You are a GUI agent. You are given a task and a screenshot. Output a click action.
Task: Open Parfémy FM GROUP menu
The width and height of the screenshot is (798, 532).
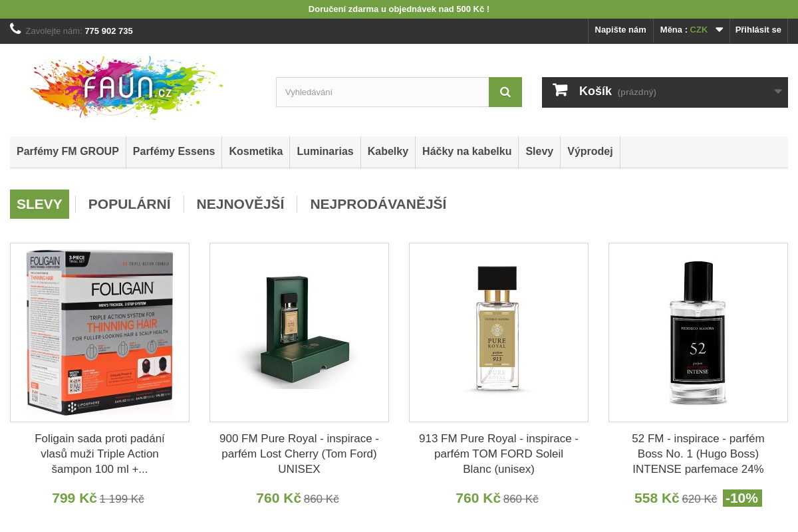click(68, 152)
